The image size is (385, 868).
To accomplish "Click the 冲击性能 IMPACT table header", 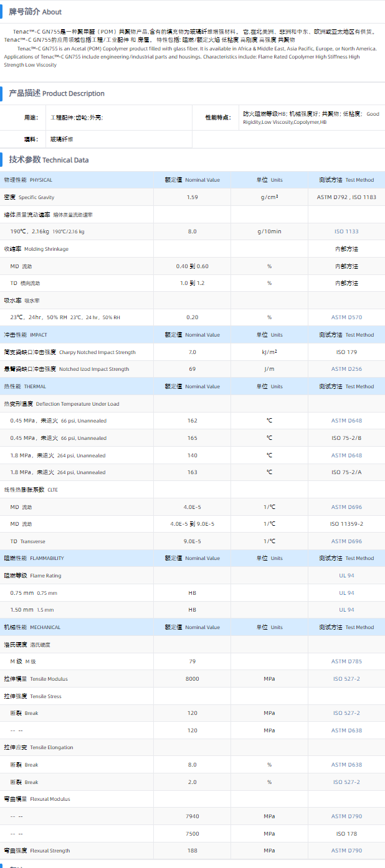I will [x=26, y=335].
